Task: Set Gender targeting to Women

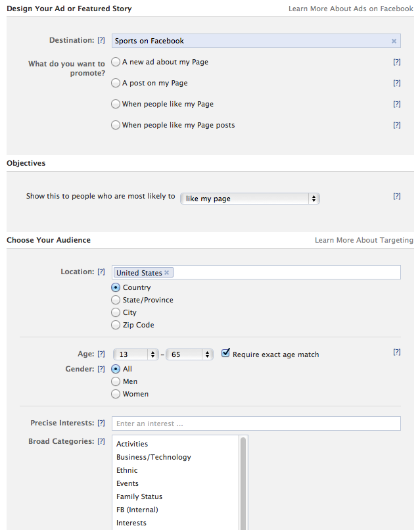Action: tap(116, 394)
